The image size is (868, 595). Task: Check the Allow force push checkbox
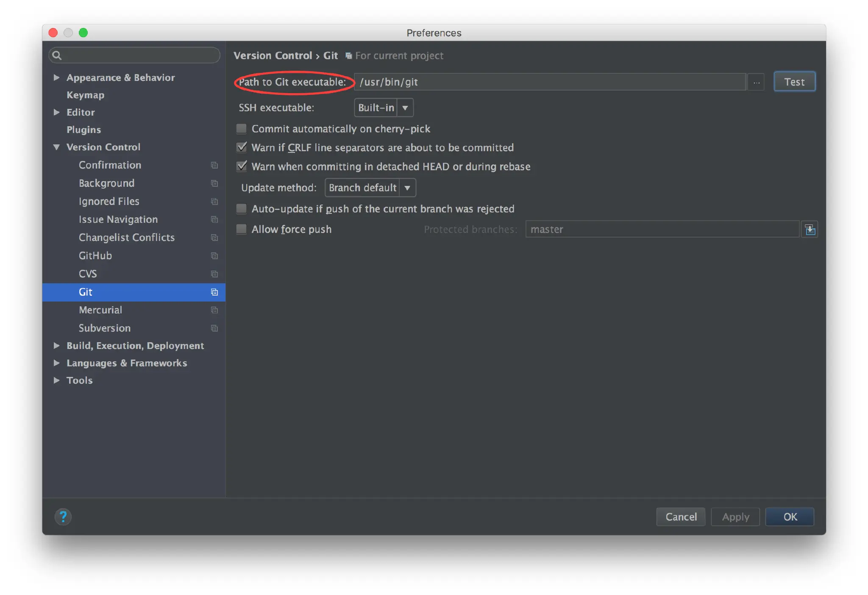pyautogui.click(x=242, y=229)
